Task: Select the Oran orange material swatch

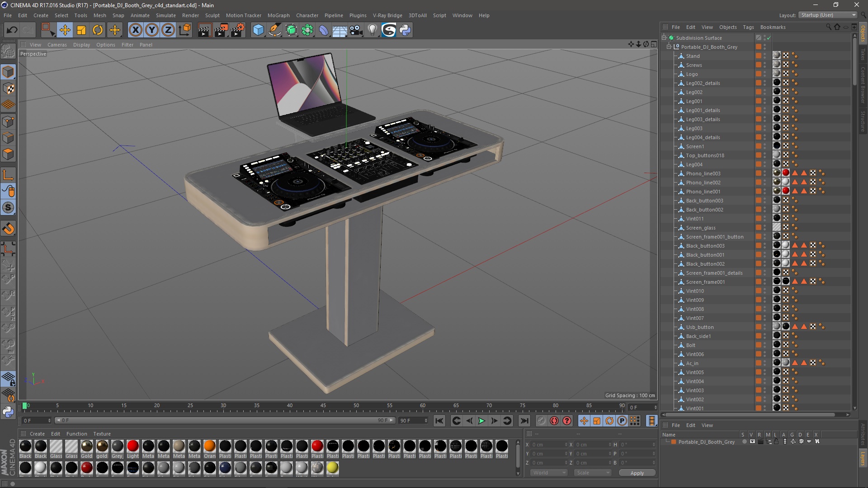Action: pyautogui.click(x=210, y=449)
